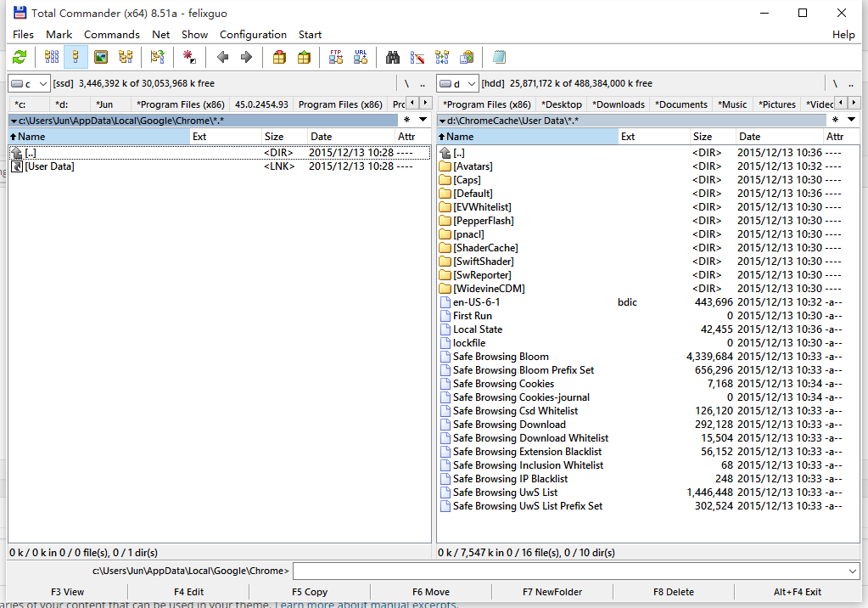Image resolution: width=868 pixels, height=608 pixels.
Task: Click the Unpack files toolbar icon
Action: [x=305, y=56]
